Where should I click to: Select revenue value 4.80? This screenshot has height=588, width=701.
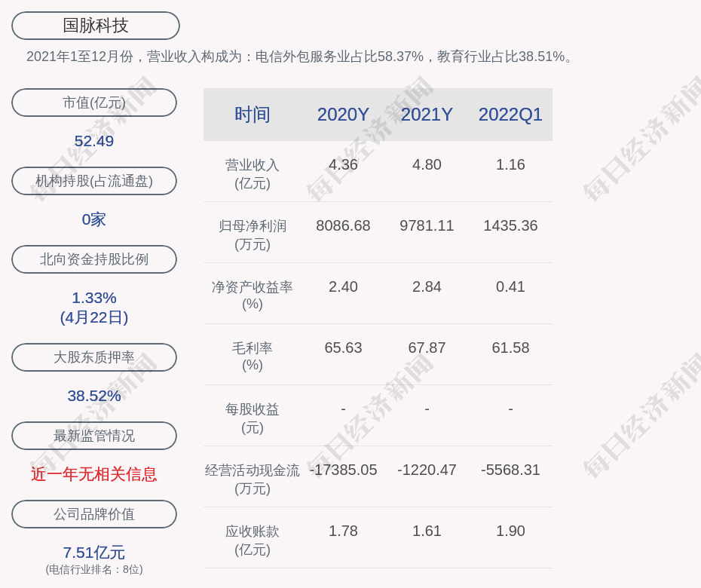427,164
